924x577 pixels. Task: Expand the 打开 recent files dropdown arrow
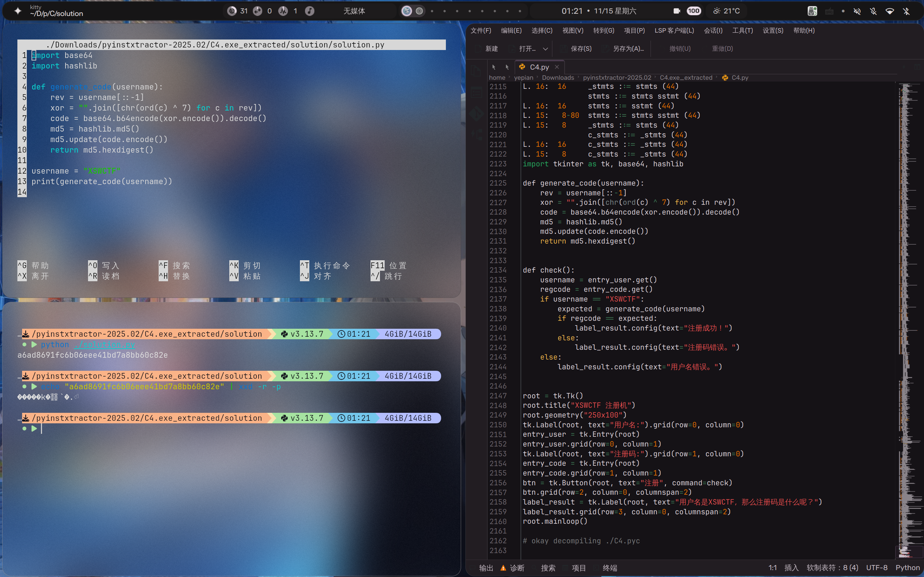pyautogui.click(x=545, y=49)
